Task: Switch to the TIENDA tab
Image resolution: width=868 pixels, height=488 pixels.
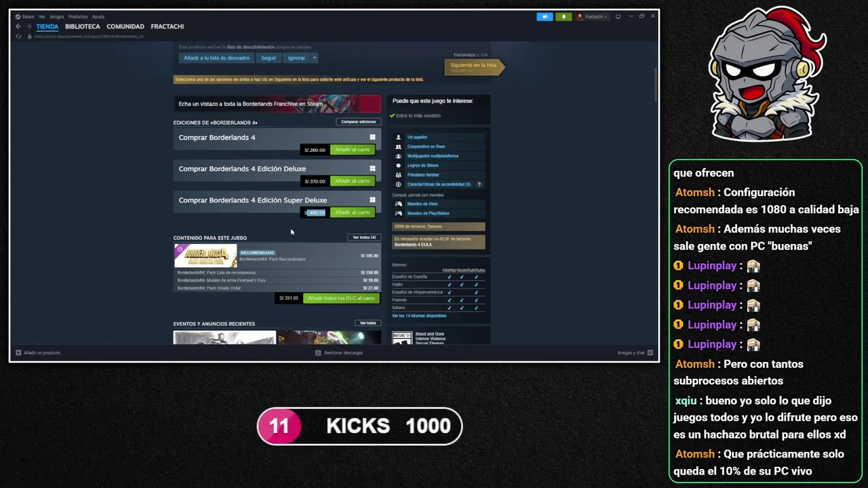Action: coord(47,26)
